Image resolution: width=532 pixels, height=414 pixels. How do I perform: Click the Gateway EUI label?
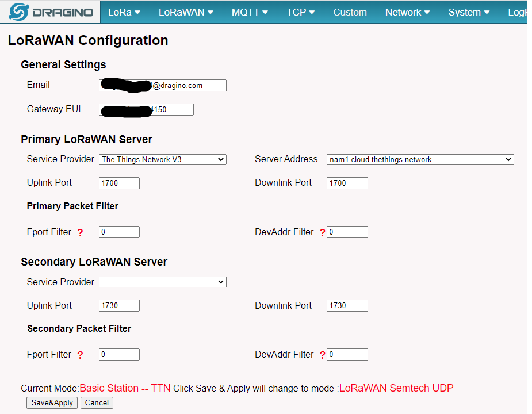(x=53, y=109)
